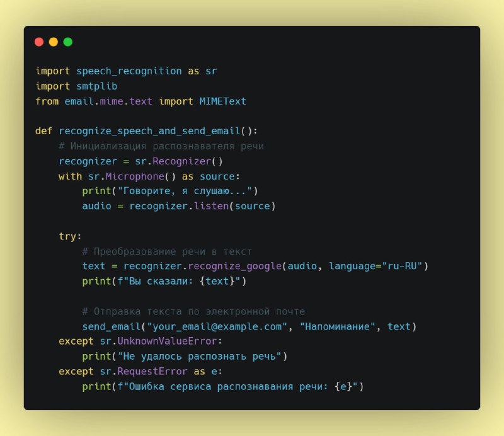Click 'recognizer = sr.Recognizer()' line
This screenshot has width=504, height=436.
(x=140, y=161)
